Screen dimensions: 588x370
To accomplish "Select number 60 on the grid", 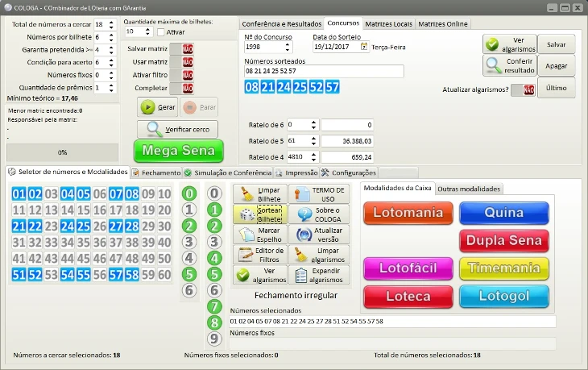I will click(164, 275).
